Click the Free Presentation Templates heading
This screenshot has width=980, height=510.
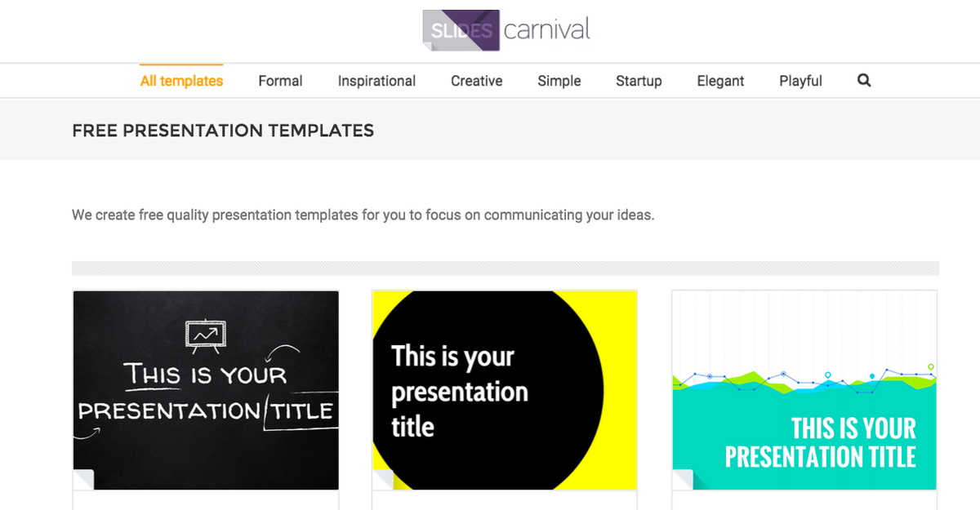coord(223,130)
